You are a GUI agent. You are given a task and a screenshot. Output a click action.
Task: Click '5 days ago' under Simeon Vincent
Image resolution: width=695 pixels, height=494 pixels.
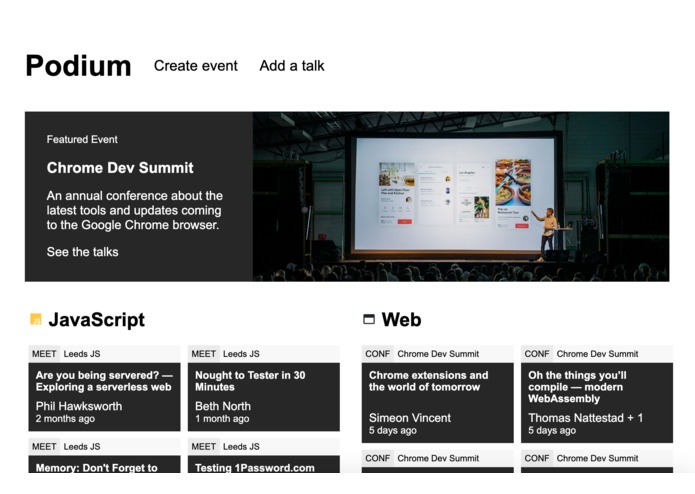(x=393, y=430)
